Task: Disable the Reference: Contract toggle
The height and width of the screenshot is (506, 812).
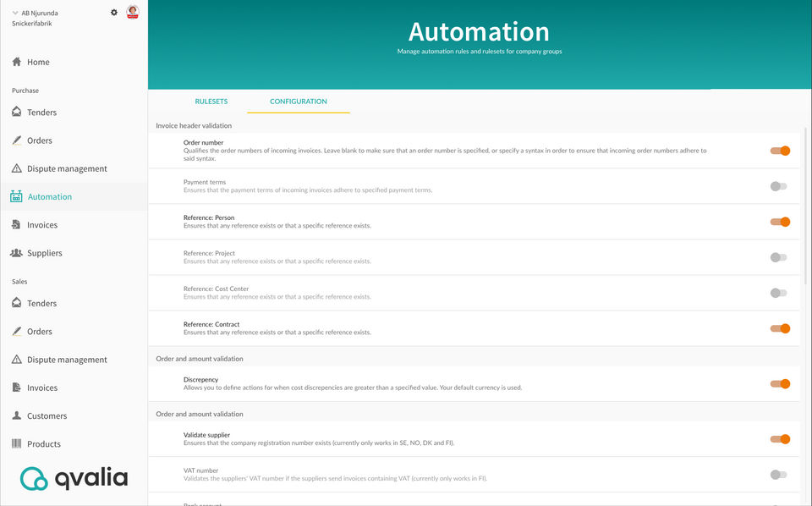Action: click(780, 328)
